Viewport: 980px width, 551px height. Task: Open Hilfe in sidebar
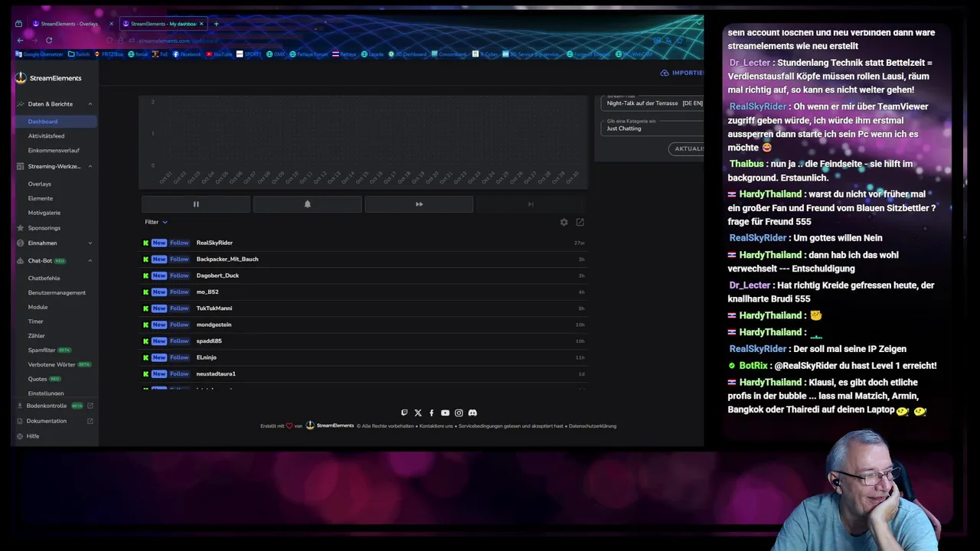[x=32, y=436]
